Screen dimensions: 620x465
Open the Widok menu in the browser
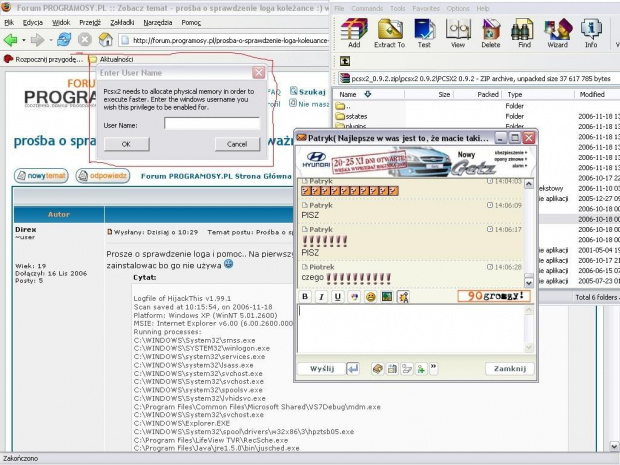[61, 23]
